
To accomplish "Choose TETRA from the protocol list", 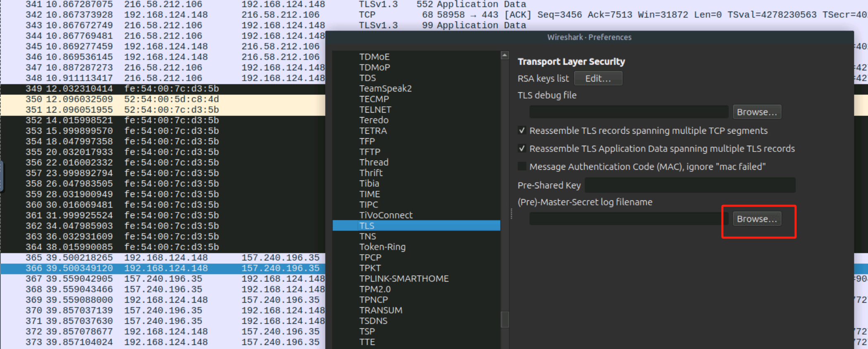I will (416, 130).
